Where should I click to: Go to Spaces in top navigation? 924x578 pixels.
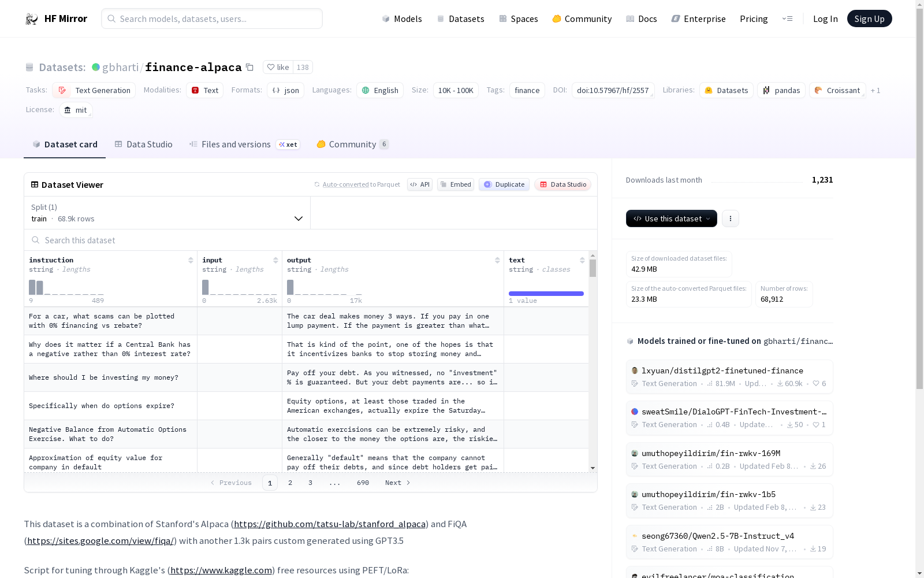point(518,18)
